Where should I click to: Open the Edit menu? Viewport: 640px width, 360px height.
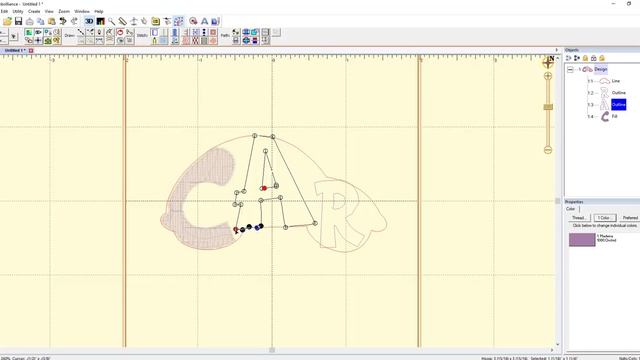4,11
